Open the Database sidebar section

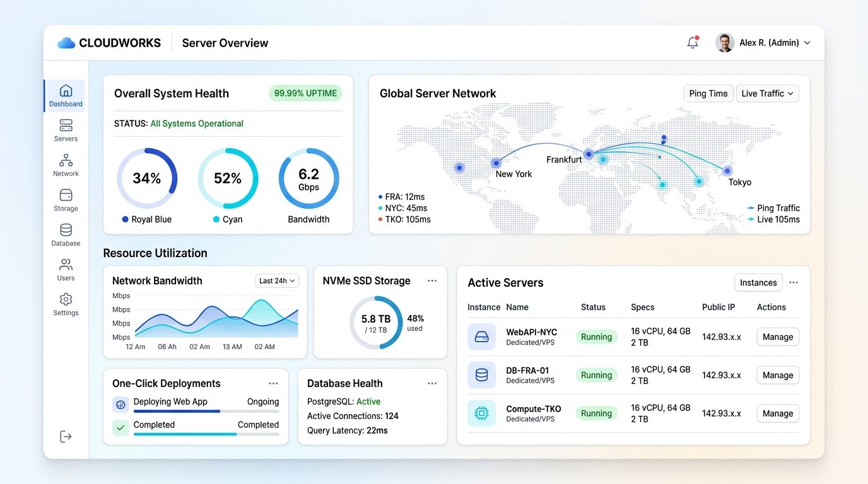click(66, 234)
